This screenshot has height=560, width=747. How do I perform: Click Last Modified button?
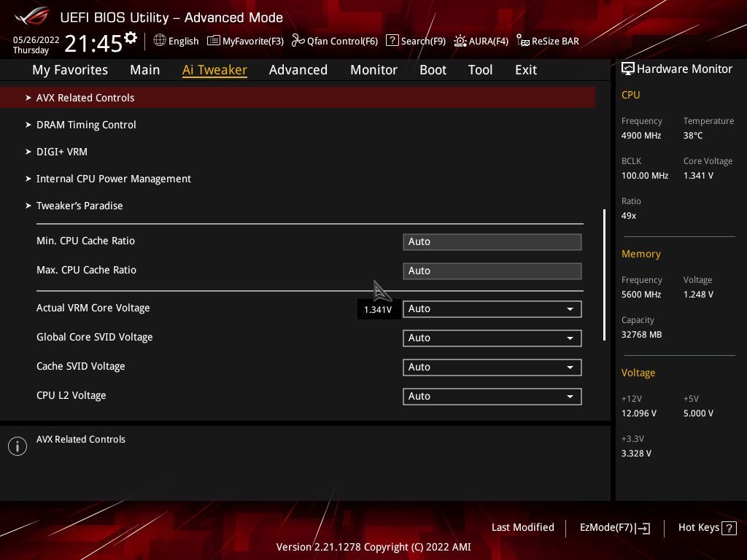[x=522, y=528]
